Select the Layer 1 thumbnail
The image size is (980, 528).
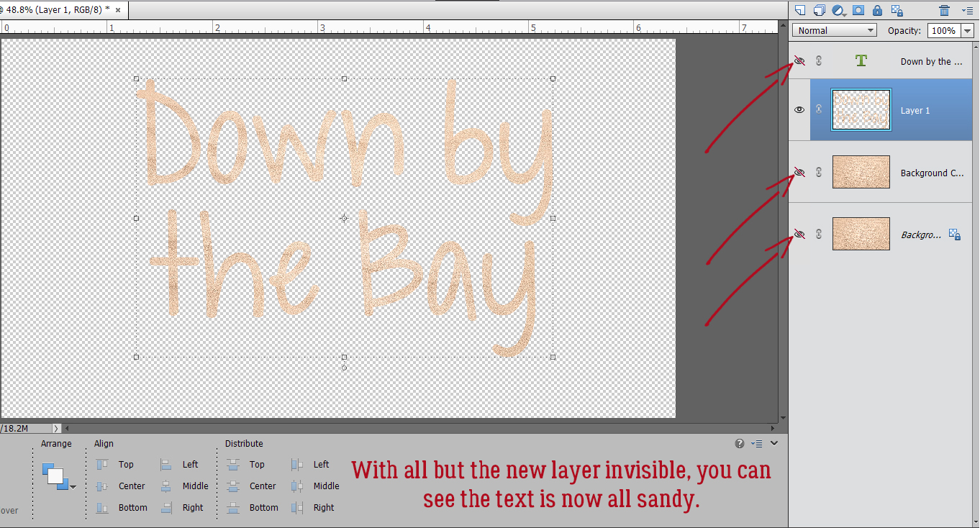coord(861,109)
